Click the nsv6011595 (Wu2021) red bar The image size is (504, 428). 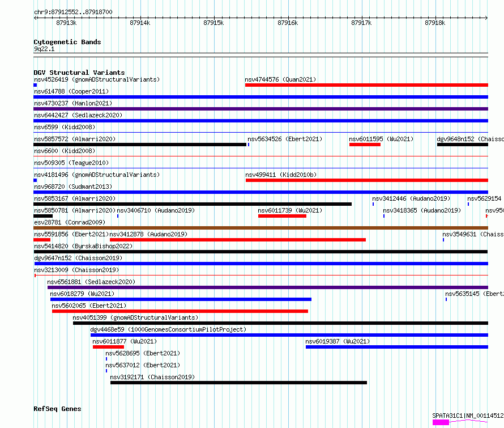(x=365, y=145)
